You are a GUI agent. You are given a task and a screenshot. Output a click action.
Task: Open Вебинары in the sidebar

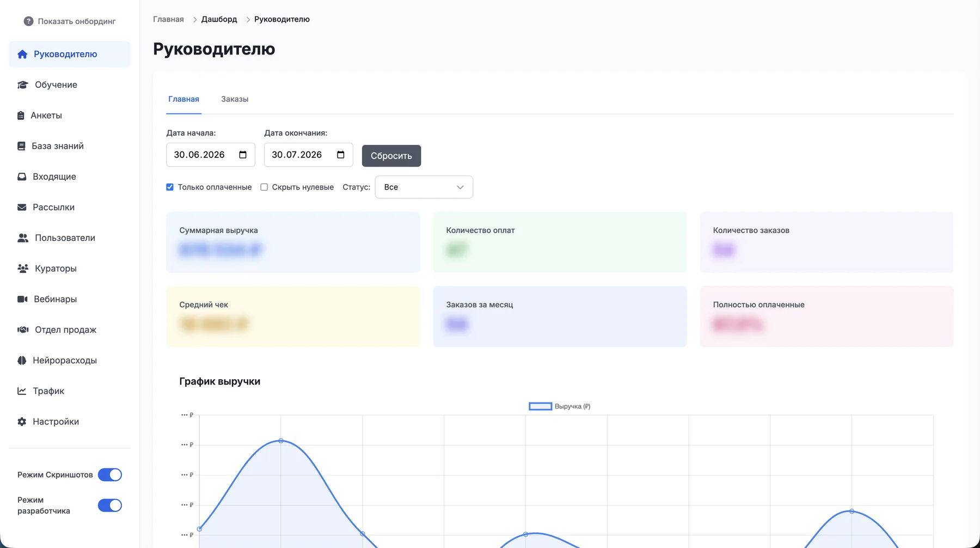pos(70,299)
